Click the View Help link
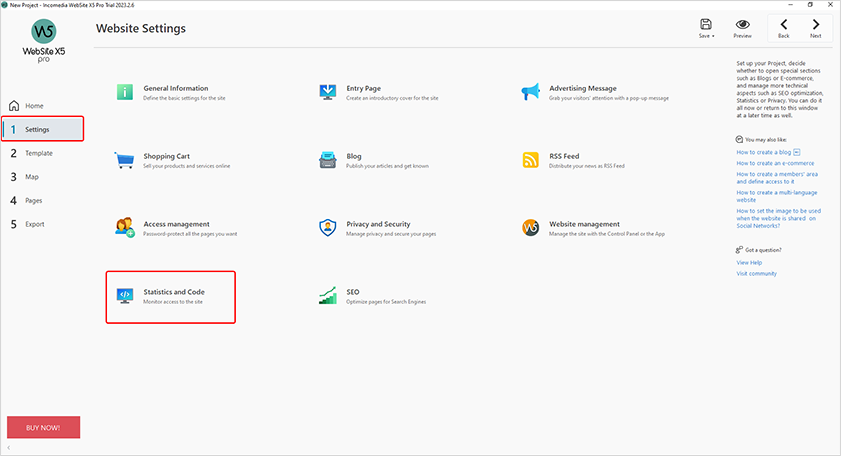Viewport: 841px width, 456px height. tap(749, 262)
